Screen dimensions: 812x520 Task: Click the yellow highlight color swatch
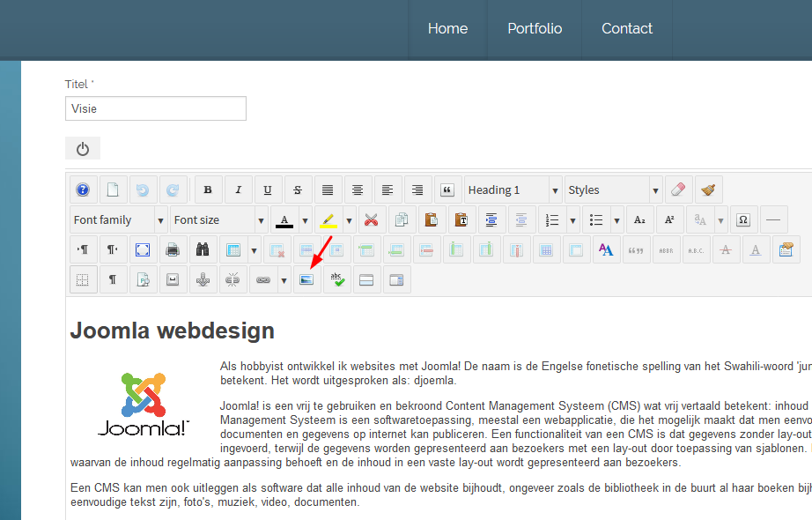328,219
